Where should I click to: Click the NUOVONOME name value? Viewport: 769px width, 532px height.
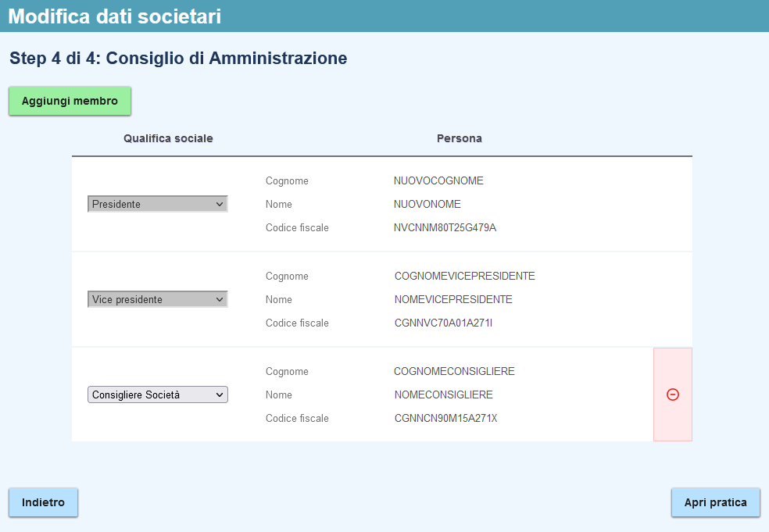point(427,204)
